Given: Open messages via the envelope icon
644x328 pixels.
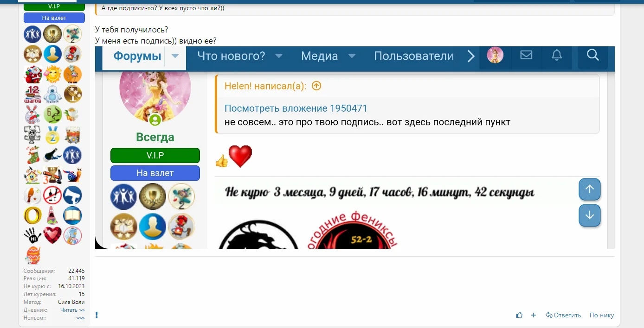Looking at the screenshot, I should pos(526,55).
